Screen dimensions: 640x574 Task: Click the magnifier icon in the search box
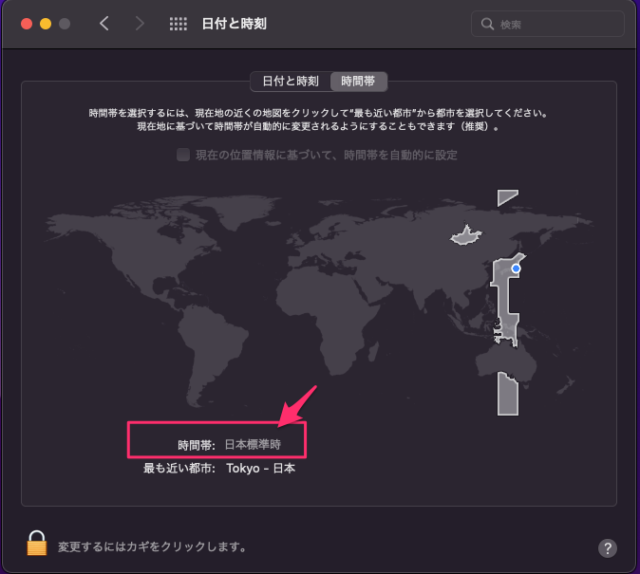[487, 24]
